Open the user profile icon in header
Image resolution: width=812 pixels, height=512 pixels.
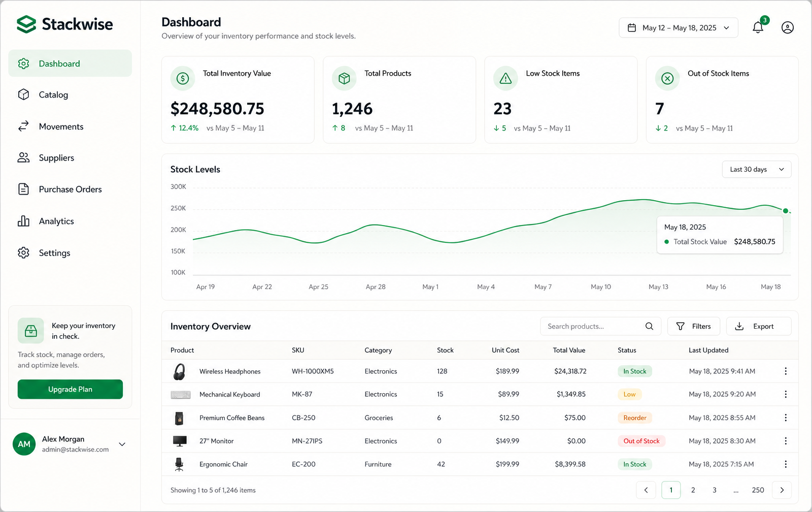click(787, 27)
